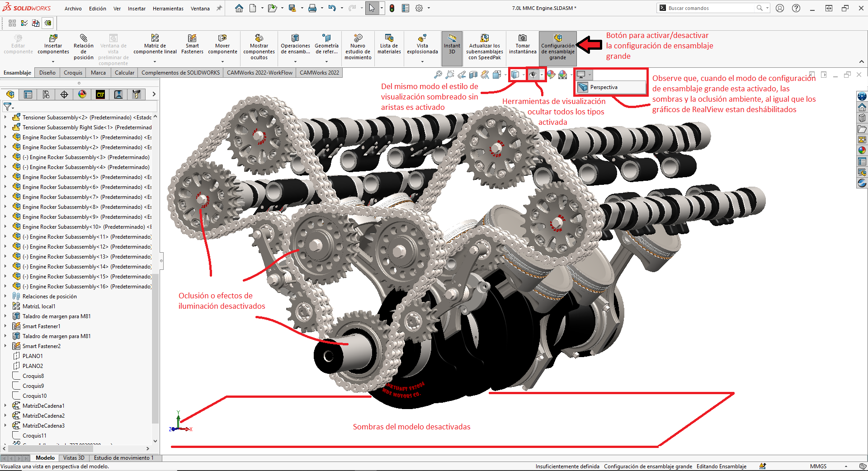The width and height of the screenshot is (868, 471).
Task: Switch to the Croquis tab
Action: (x=73, y=73)
